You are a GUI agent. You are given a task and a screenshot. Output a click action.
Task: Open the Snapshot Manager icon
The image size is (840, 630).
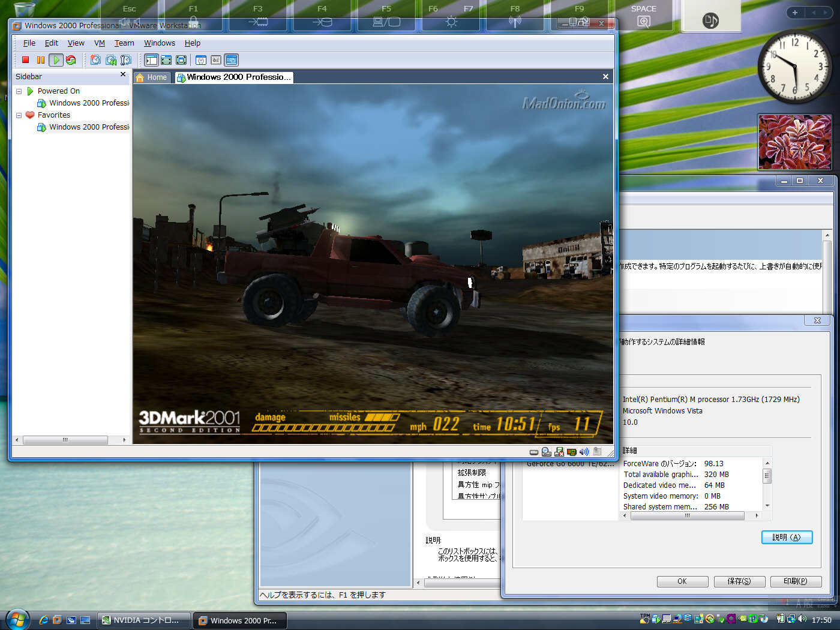[126, 60]
